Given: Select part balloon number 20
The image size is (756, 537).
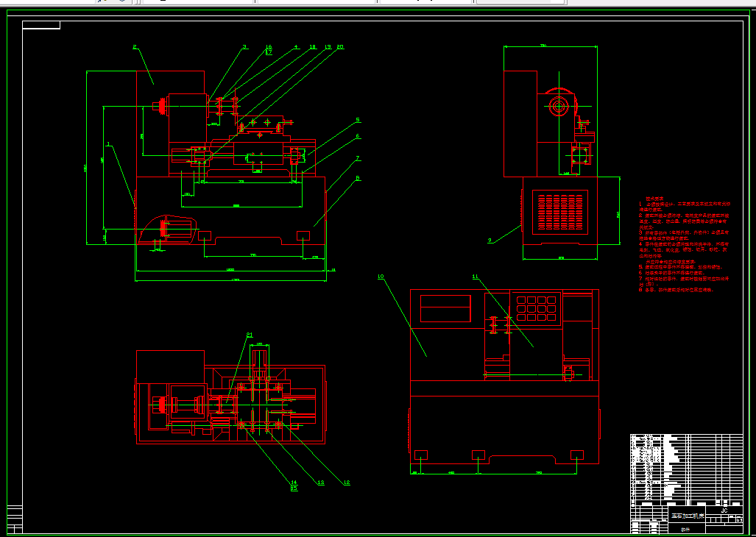Looking at the screenshot, I should pyautogui.click(x=340, y=47).
